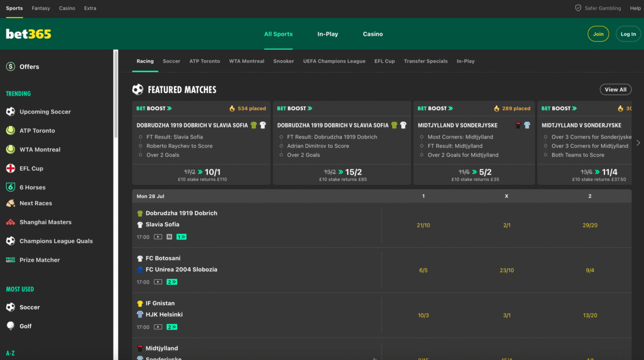
Task: Click the live stream icon for FC Botosani match
Action: click(158, 282)
